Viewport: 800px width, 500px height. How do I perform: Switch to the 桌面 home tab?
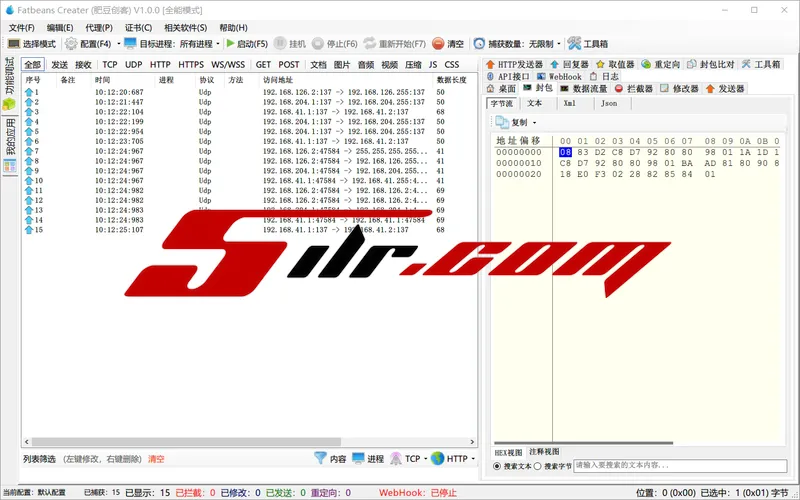pyautogui.click(x=501, y=88)
